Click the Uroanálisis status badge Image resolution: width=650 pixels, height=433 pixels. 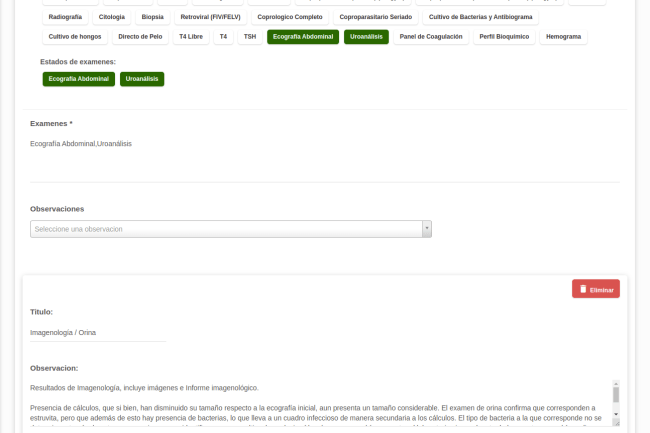pos(142,79)
